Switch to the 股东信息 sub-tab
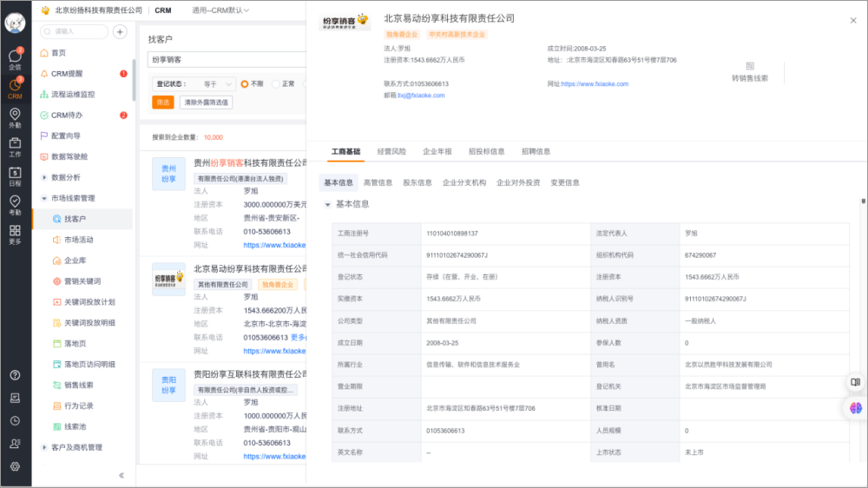868x488 pixels. click(x=417, y=182)
